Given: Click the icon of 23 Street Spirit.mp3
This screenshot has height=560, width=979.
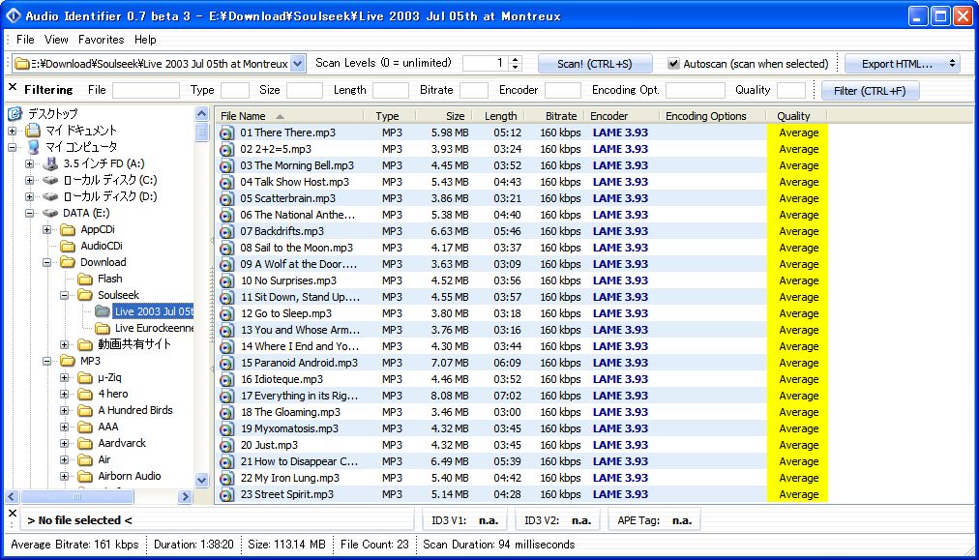Looking at the screenshot, I should pyautogui.click(x=226, y=494).
